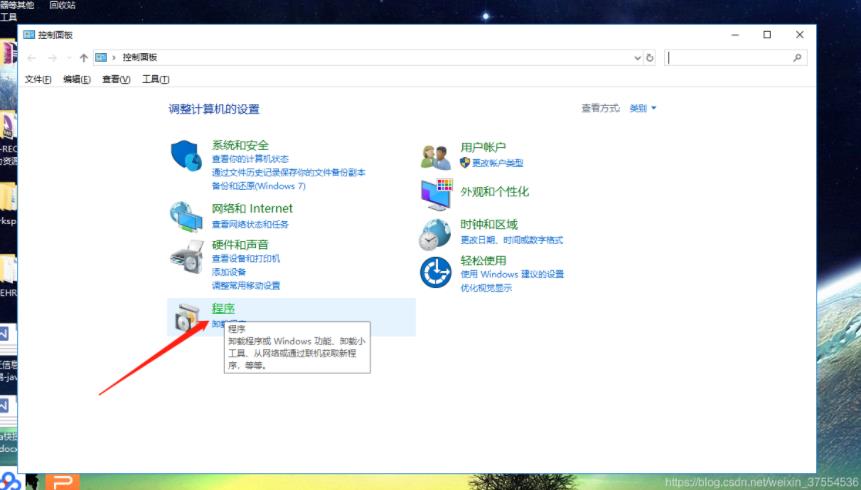Click the 备份和还原(Windows 7) link

pyautogui.click(x=259, y=186)
